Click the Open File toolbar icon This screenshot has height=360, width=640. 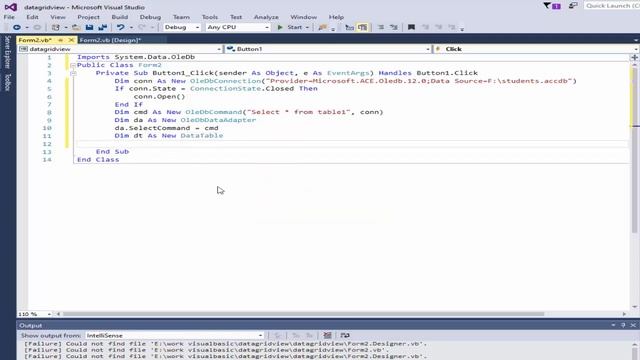click(x=76, y=27)
